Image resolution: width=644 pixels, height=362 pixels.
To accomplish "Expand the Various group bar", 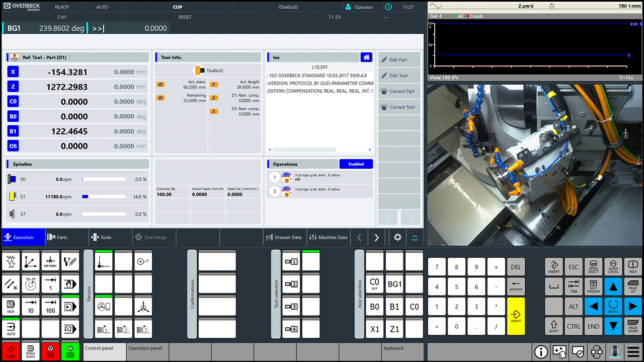I will [x=89, y=295].
